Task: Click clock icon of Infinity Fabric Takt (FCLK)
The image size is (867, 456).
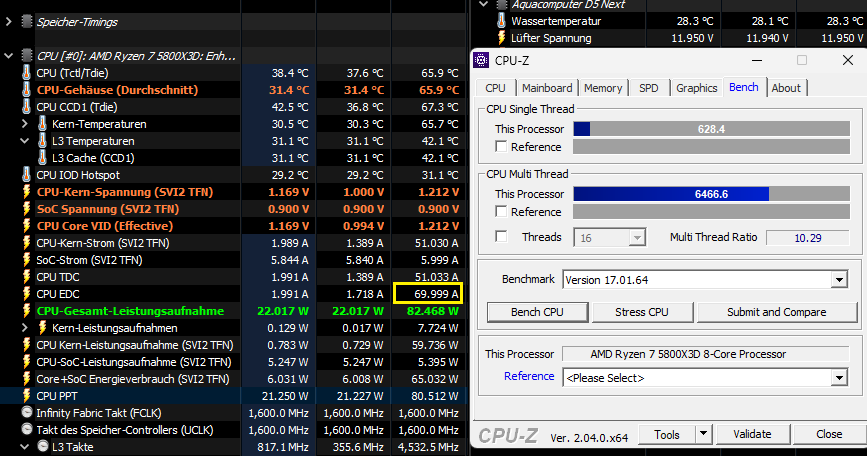Action: tap(27, 412)
